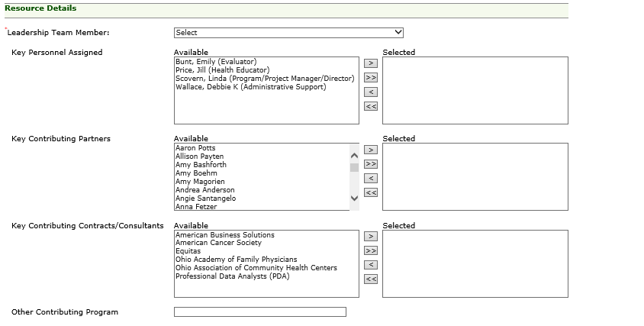
Task: Select Professional Data Analysts (PDA)
Action: coord(233,276)
